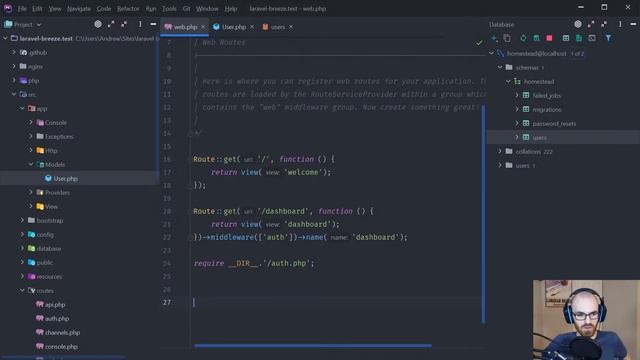The image size is (640, 360).
Task: Expand the failed_jobs table node
Action: pos(517,95)
